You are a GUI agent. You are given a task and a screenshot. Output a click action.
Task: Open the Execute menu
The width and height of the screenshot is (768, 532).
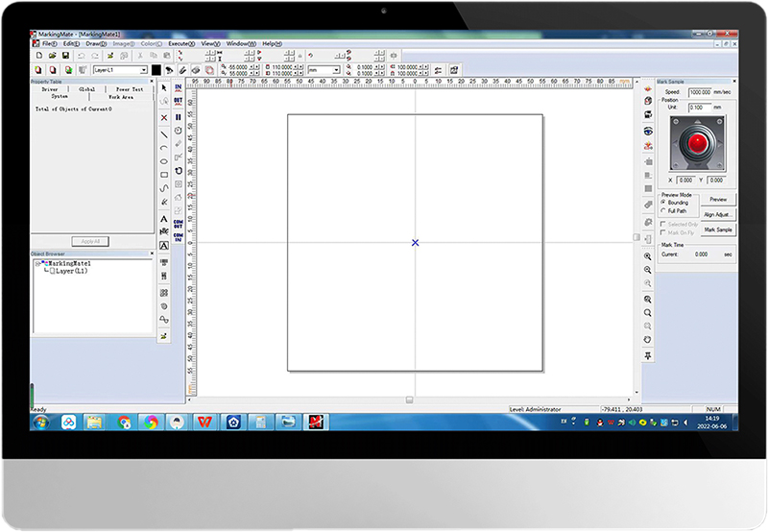coord(180,43)
